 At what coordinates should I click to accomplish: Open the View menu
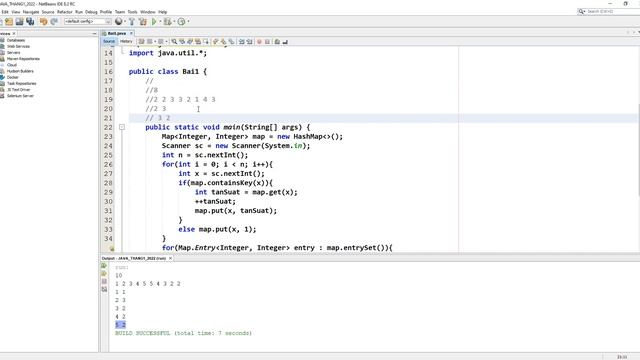click(16, 12)
